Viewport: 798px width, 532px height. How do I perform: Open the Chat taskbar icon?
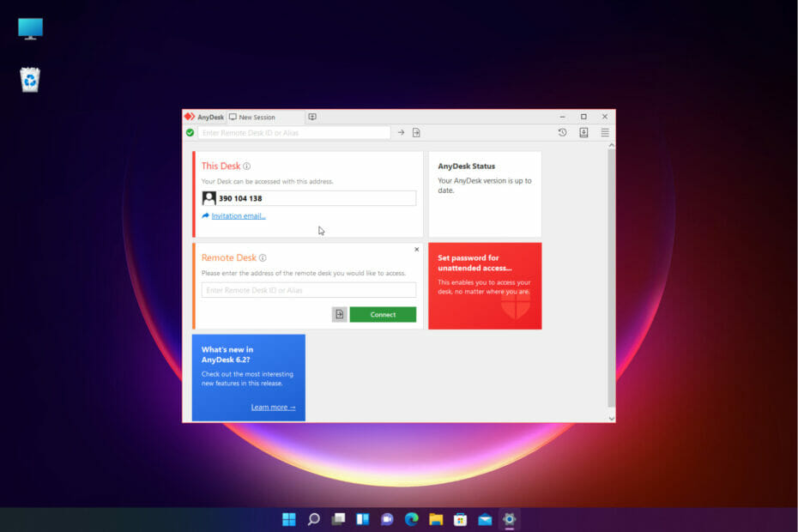point(387,519)
